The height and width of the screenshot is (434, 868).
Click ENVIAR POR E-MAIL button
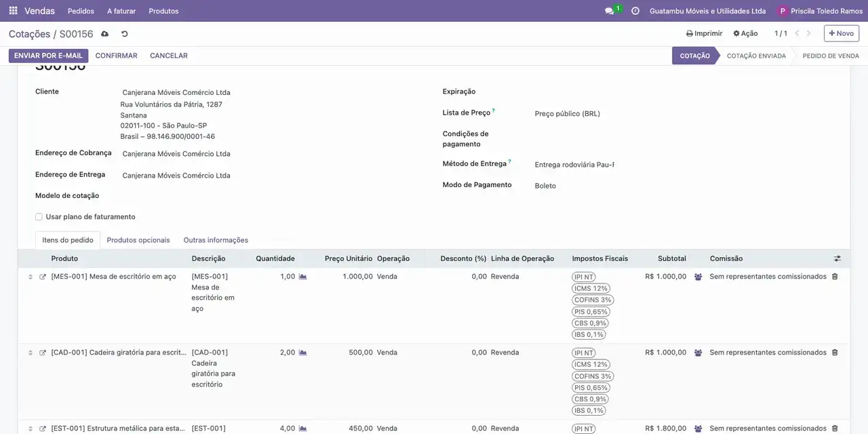point(48,56)
